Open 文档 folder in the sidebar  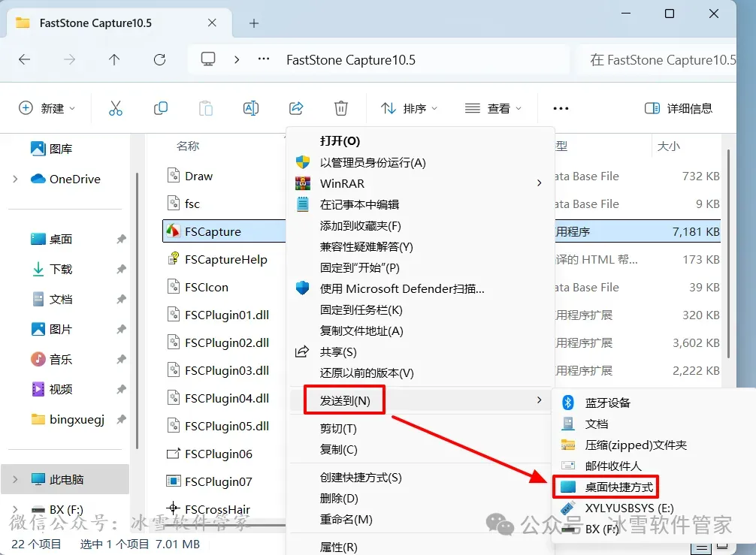pyautogui.click(x=52, y=299)
